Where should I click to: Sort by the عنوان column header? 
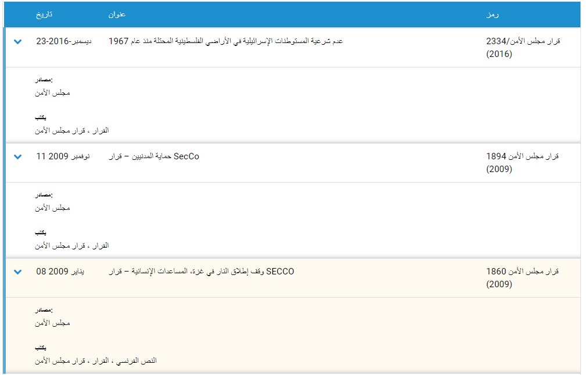117,15
